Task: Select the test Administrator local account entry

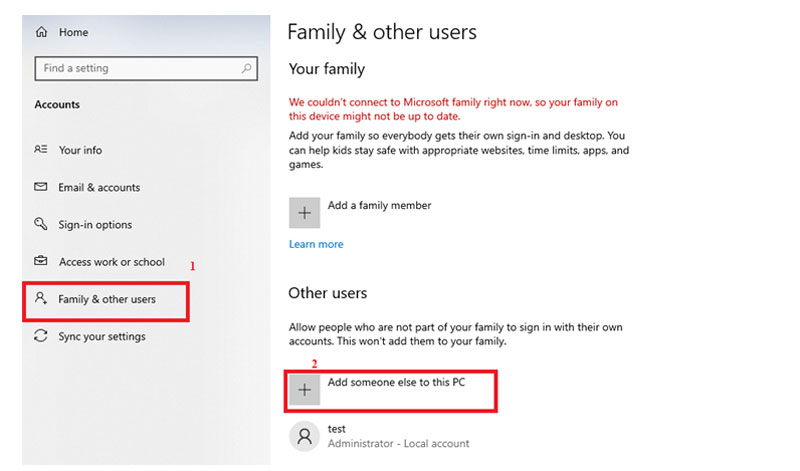Action: 397,436
